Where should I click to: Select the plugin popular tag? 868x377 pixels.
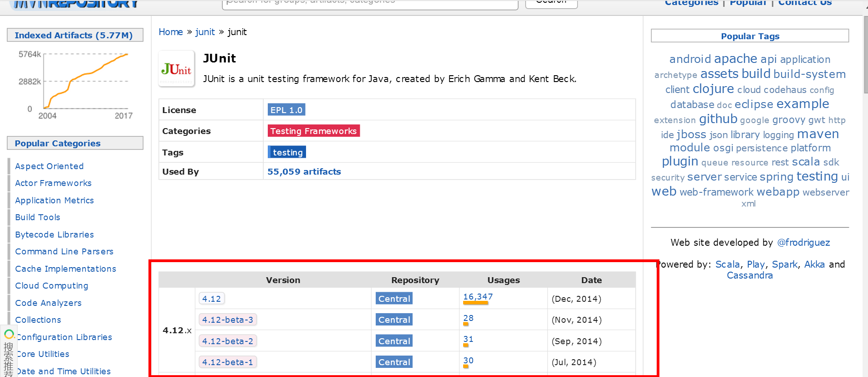pos(680,161)
